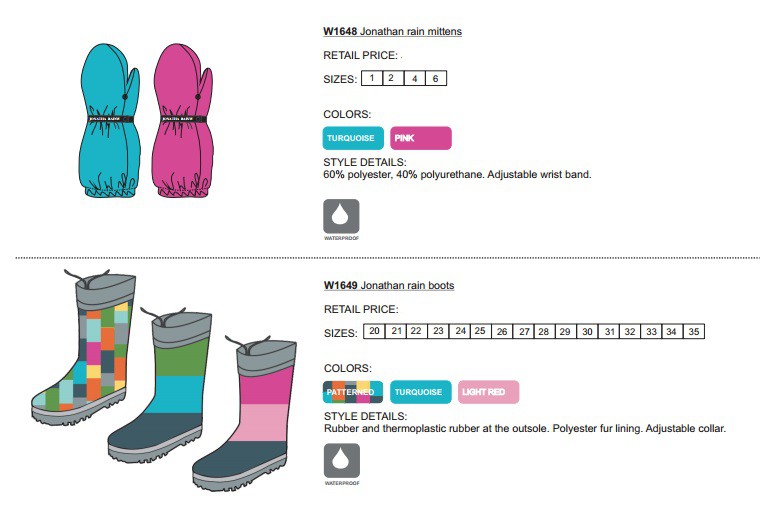The image size is (778, 514).
Task: Open W1648 Jonathan rain mittens title link
Action: point(392,31)
